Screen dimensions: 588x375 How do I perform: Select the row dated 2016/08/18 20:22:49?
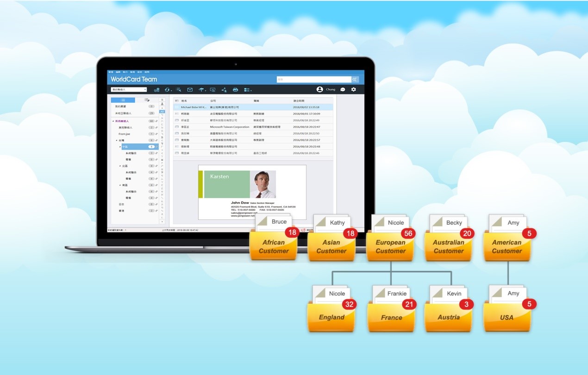(253, 120)
